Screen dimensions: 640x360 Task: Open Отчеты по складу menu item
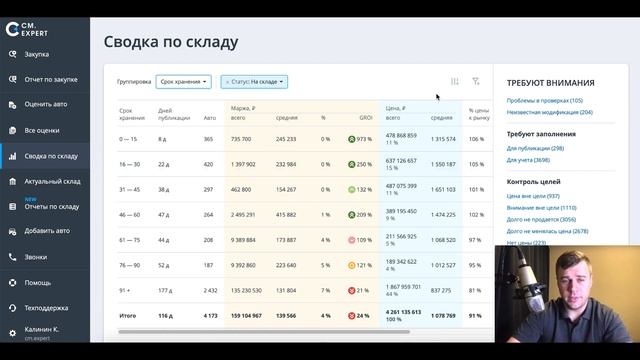click(52, 207)
